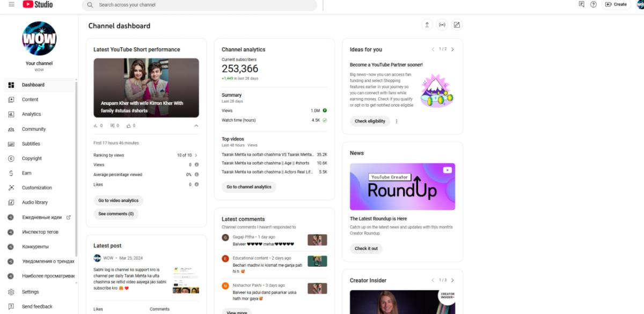Open the Content menu item
644x314 pixels.
tap(38, 99)
